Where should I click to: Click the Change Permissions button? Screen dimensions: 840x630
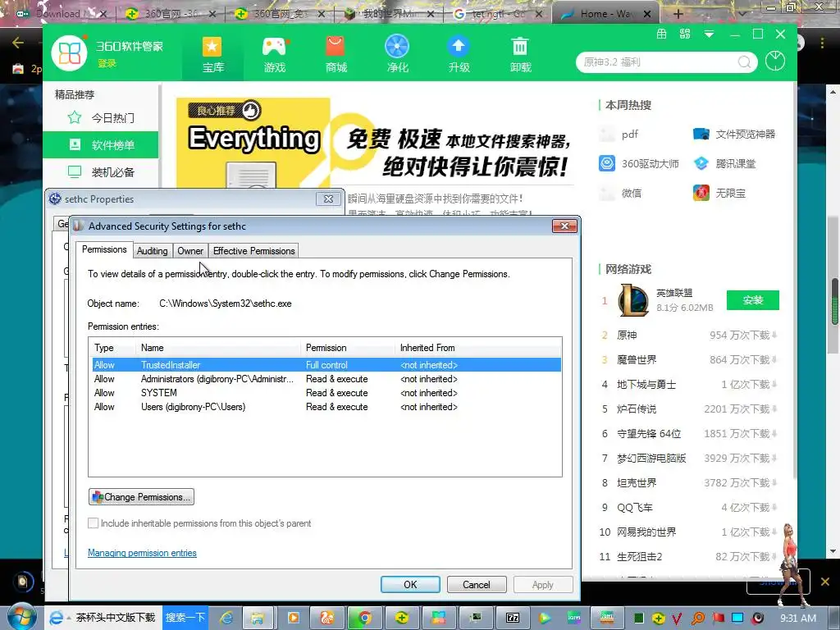pyautogui.click(x=141, y=497)
